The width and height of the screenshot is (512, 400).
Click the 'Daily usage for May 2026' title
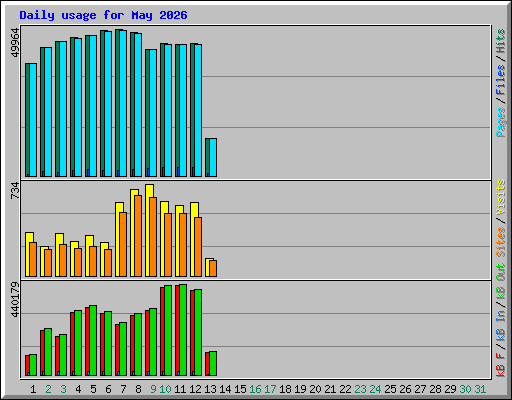point(103,15)
